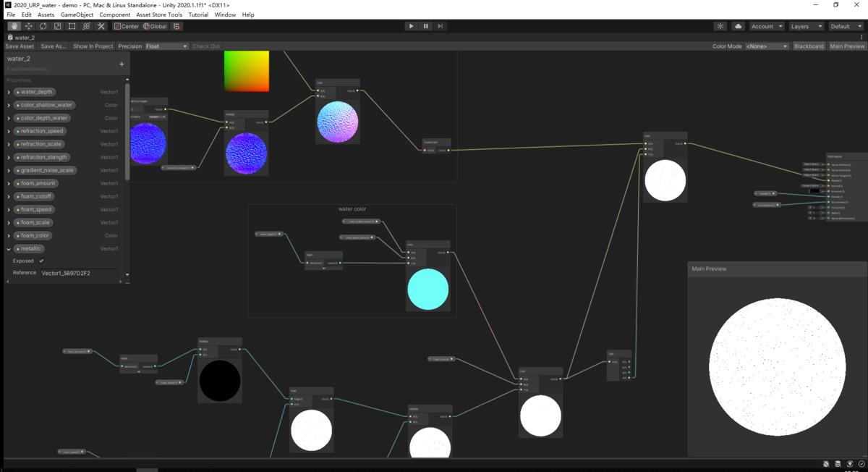Screen dimensions: 868x472
Task: Select the Rect Transform tool
Action: (x=72, y=26)
